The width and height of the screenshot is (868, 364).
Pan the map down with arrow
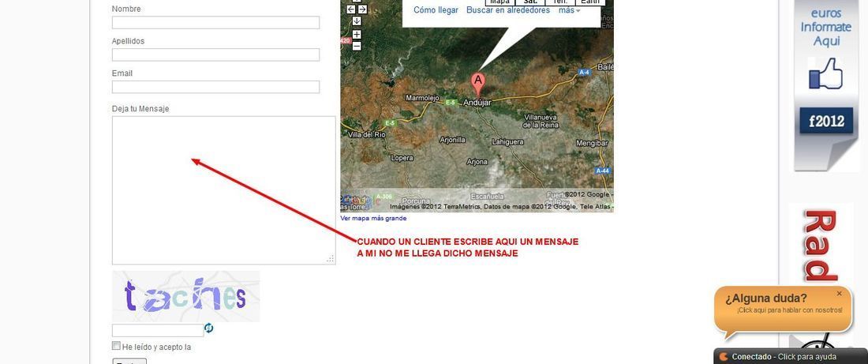[x=357, y=21]
